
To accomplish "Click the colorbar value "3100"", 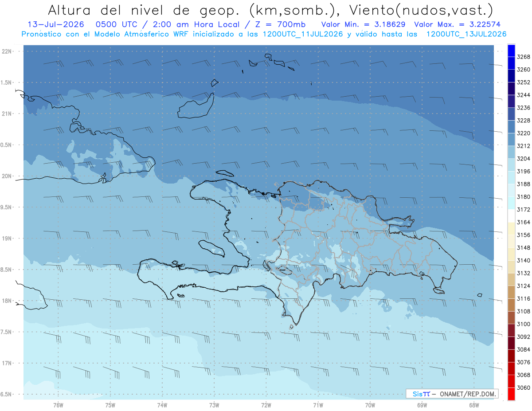I will (x=524, y=324).
